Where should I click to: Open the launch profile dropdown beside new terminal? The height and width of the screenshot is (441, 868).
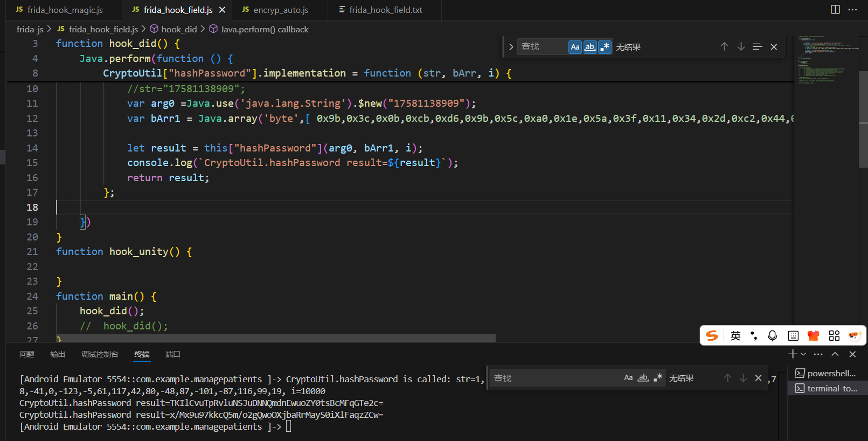click(803, 354)
